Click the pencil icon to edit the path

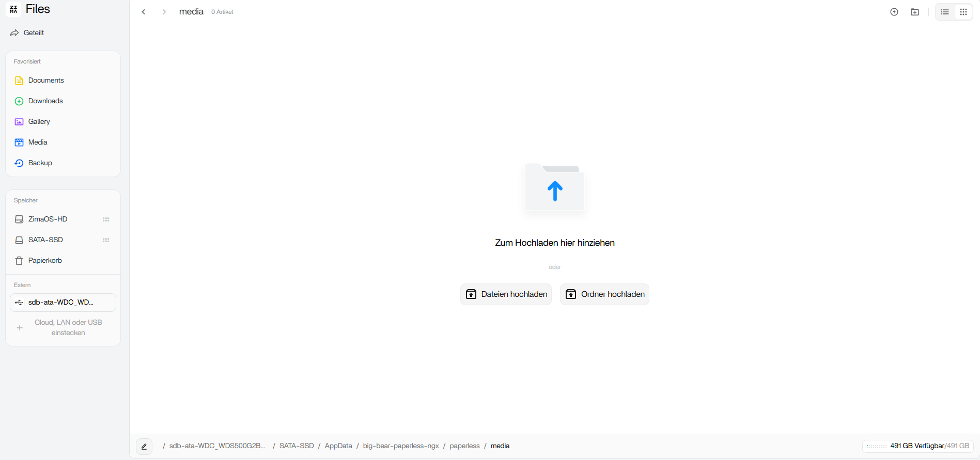pos(144,447)
